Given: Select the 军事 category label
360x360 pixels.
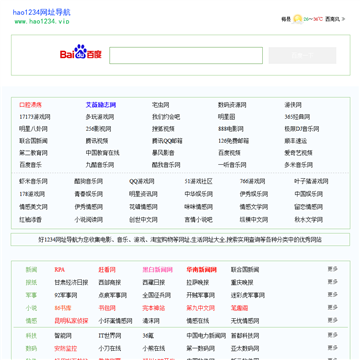Looking at the screenshot, I should click(x=31, y=295).
